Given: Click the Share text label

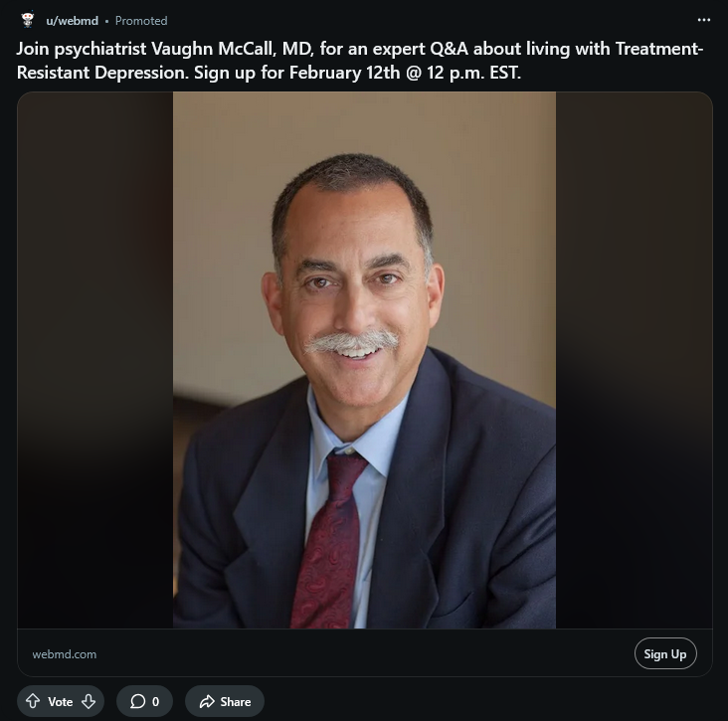Looking at the screenshot, I should click(236, 701).
